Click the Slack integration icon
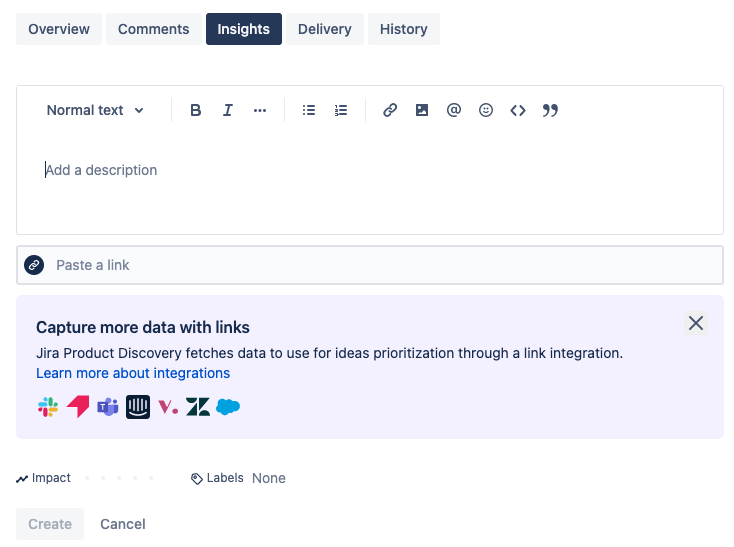The image size is (734, 547). pos(48,407)
